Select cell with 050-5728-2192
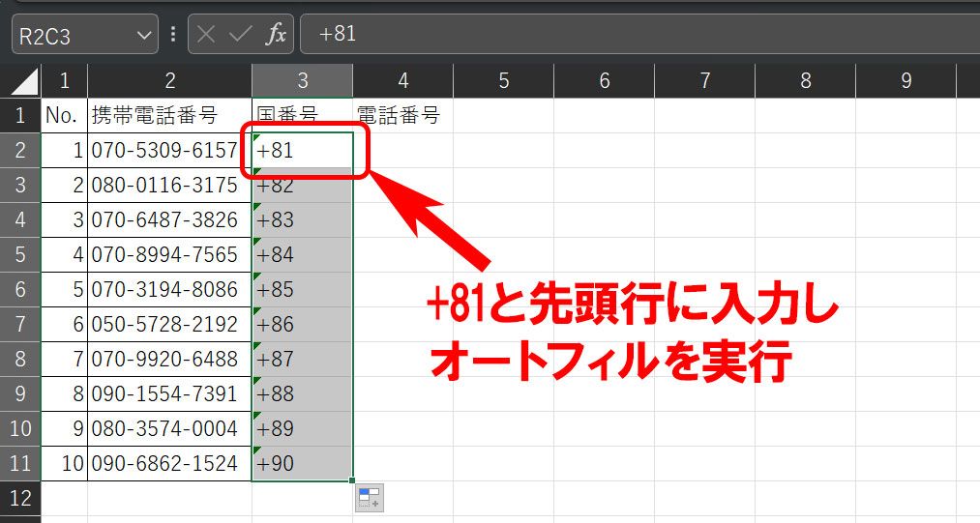Image resolution: width=980 pixels, height=523 pixels. [170, 324]
